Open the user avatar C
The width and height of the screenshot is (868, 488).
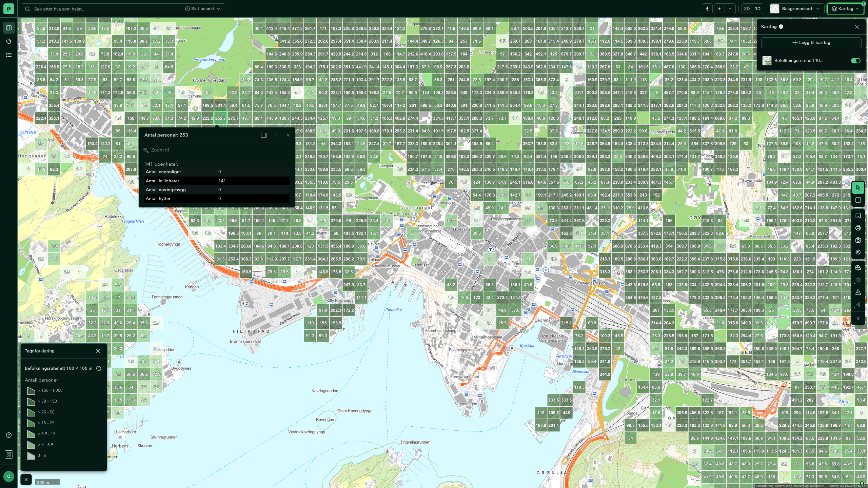pos(9,476)
